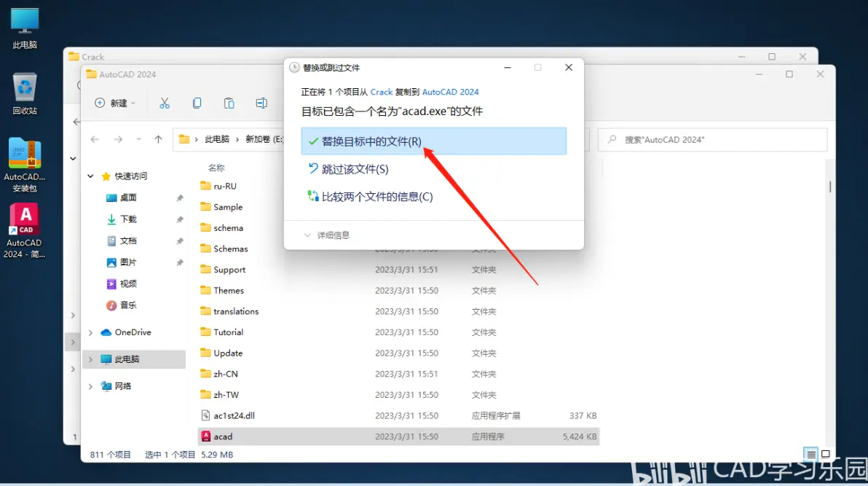
Task: Click the Copy icon in Explorer toolbar
Action: (197, 103)
